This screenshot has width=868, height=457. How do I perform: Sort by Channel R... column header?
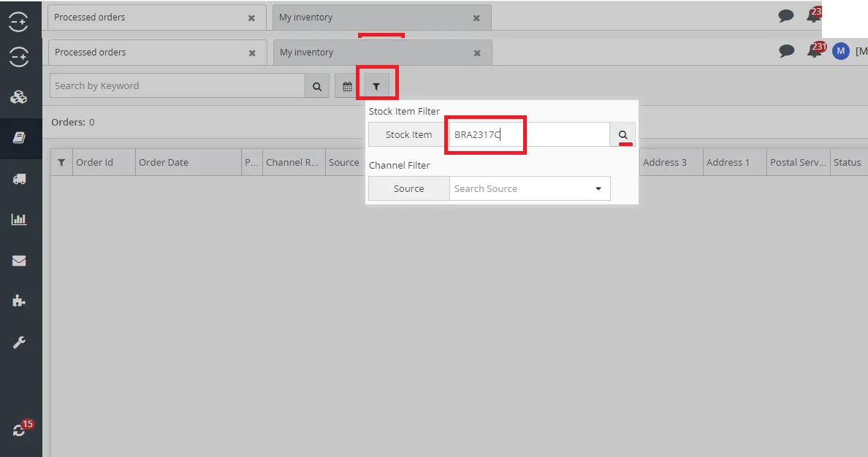tap(294, 162)
